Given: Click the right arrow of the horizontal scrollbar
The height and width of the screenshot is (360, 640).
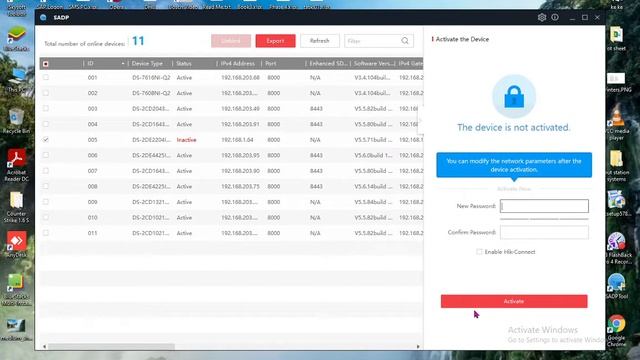Looking at the screenshot, I should point(418,347).
